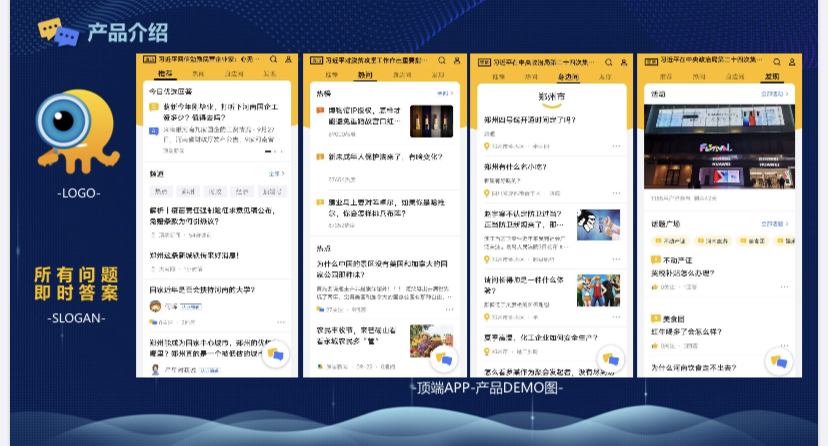Expand the 郑州市 city selector

(551, 98)
